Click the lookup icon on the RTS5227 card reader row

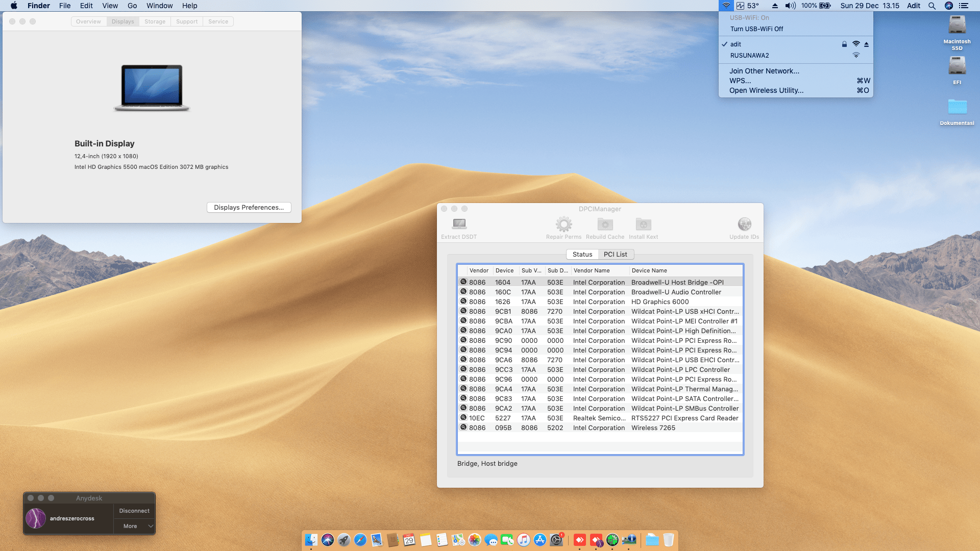[463, 417]
